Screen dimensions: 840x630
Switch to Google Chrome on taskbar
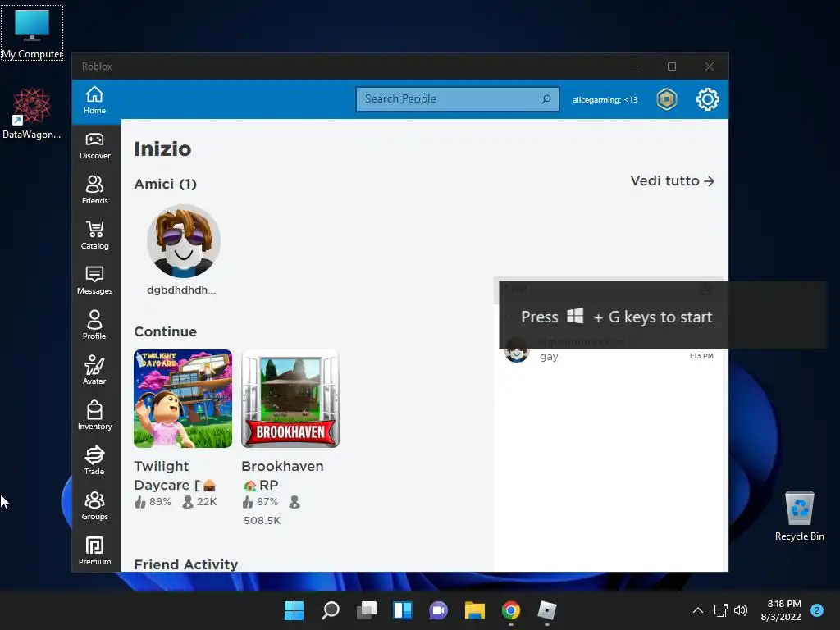(x=511, y=610)
